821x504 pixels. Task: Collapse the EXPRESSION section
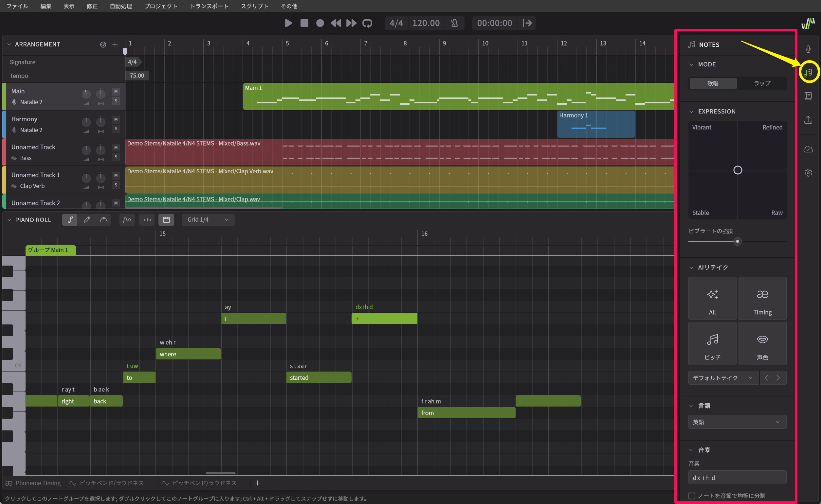tap(692, 111)
